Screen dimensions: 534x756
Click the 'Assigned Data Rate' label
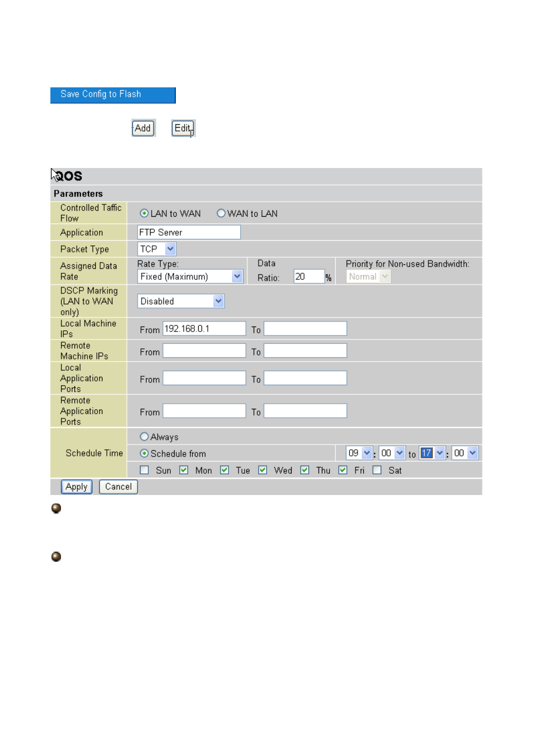(88, 271)
